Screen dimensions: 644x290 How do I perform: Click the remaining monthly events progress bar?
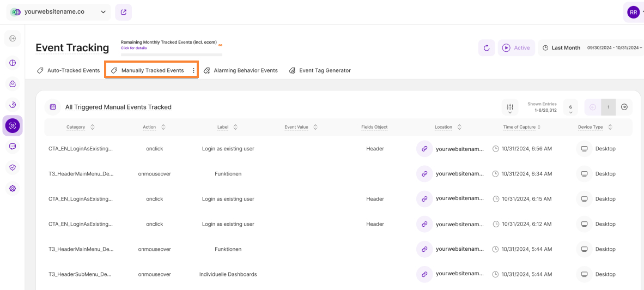171,55
